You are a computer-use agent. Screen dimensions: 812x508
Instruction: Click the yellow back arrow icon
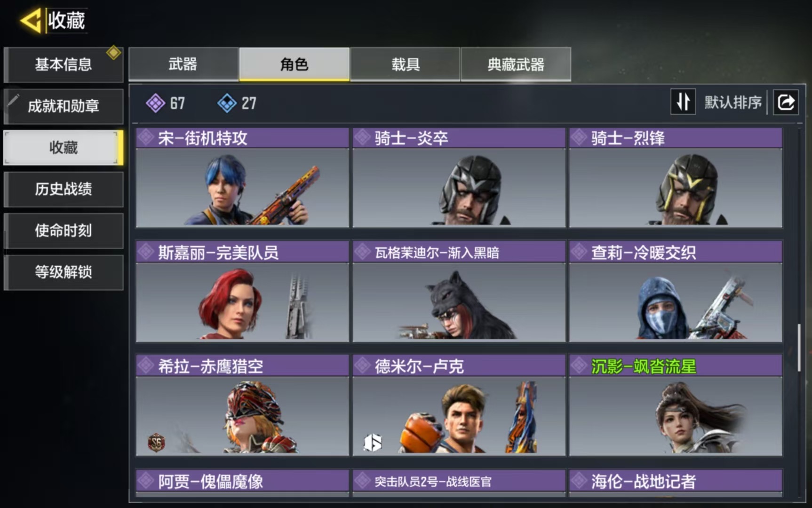tap(31, 21)
